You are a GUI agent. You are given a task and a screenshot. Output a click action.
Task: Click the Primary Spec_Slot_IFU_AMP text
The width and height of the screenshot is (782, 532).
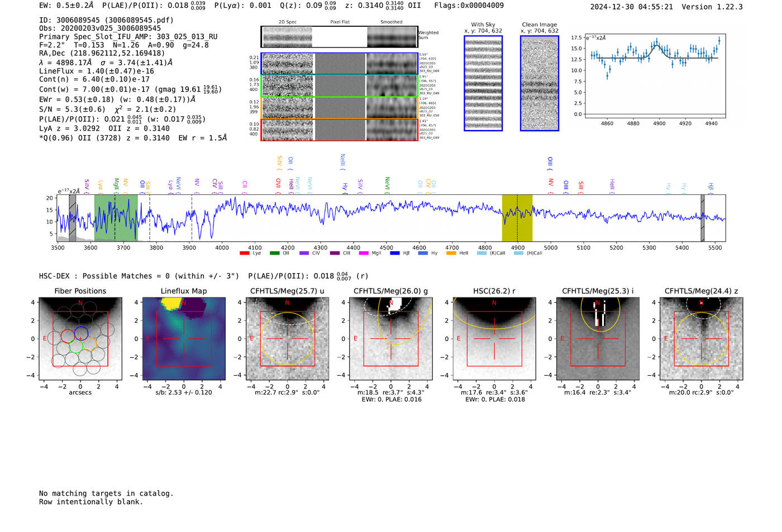(x=128, y=37)
